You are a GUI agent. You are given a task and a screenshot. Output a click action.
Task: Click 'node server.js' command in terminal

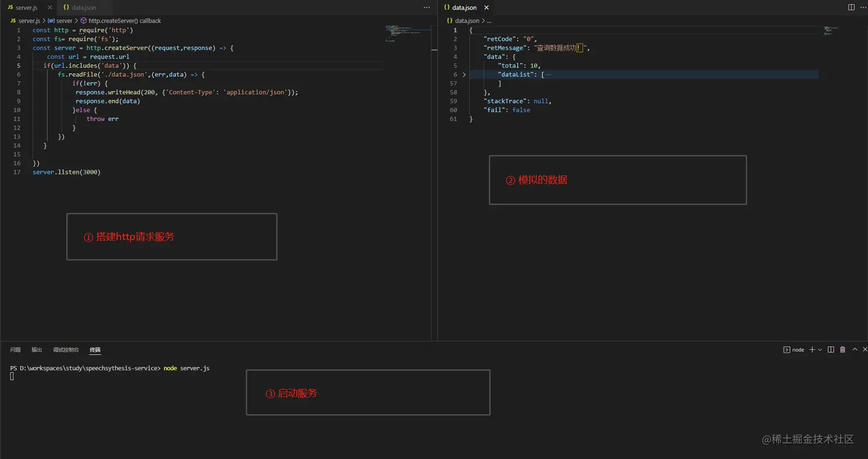187,368
